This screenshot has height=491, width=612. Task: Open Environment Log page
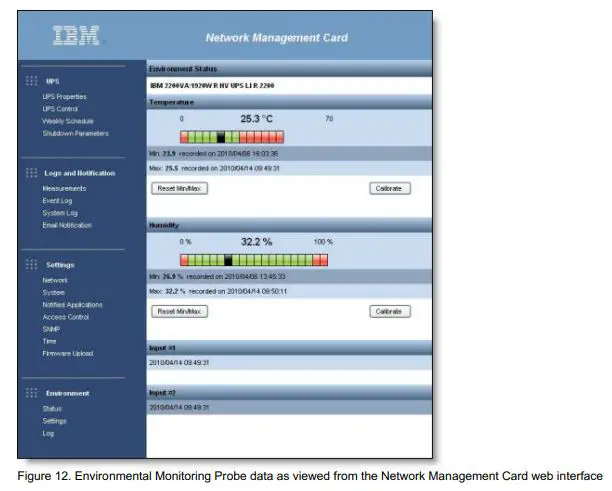(48, 433)
